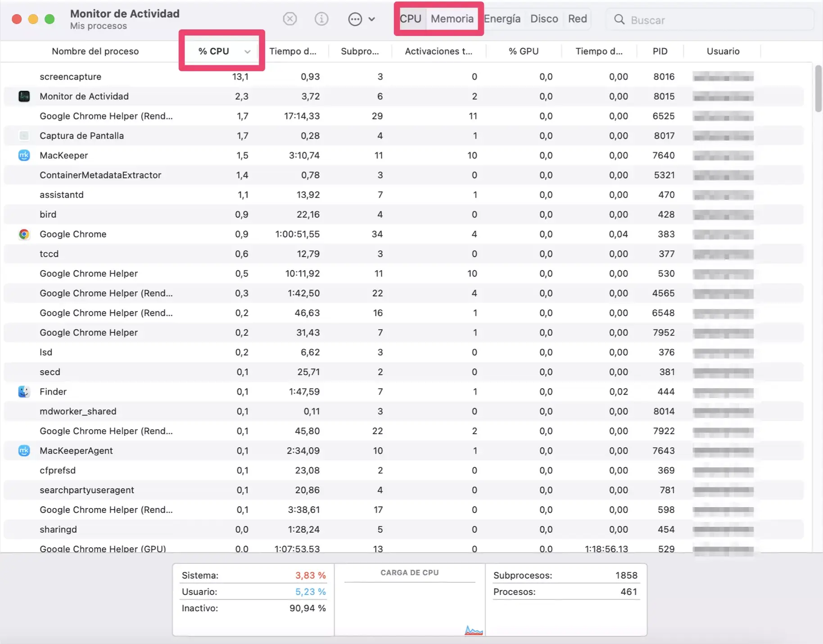Click the stop process (X) toolbar icon
Image resolution: width=823 pixels, height=644 pixels.
tap(289, 19)
